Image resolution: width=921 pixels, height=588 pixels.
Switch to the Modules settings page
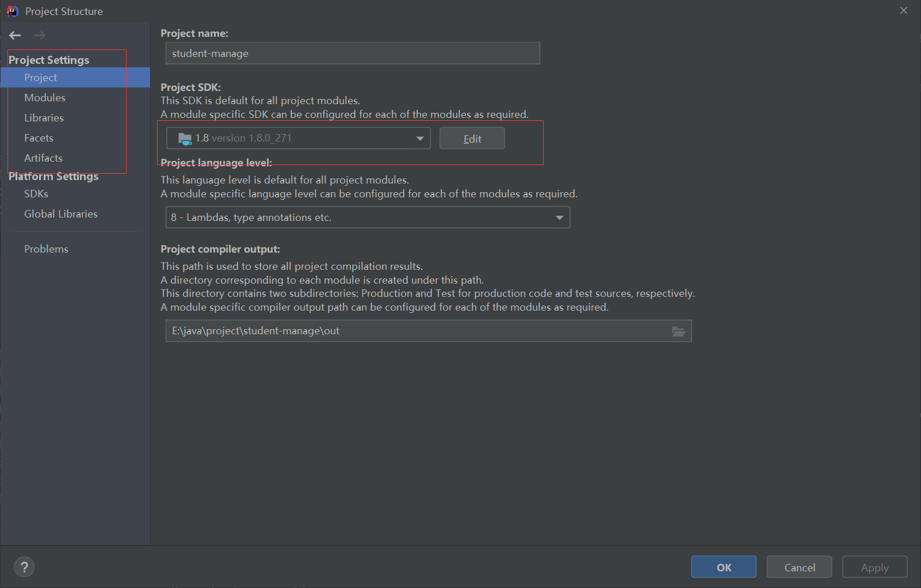(x=44, y=97)
